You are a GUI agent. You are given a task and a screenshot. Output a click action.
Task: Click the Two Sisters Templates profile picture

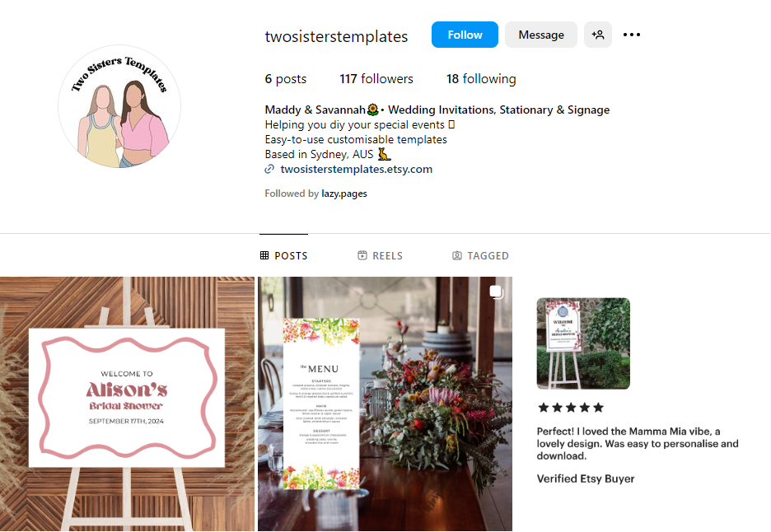(119, 106)
